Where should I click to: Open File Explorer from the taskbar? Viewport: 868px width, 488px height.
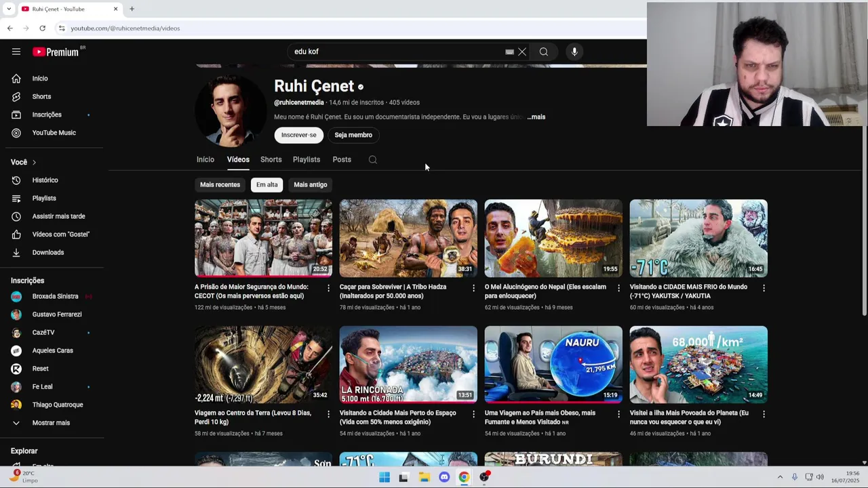(x=425, y=477)
